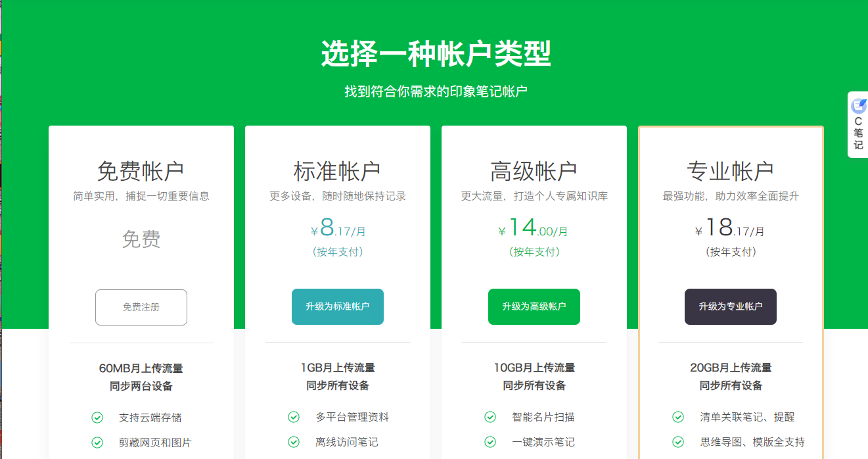The width and height of the screenshot is (868, 459).
Task: Click 多平台管理资料 feature text
Action: 352,417
